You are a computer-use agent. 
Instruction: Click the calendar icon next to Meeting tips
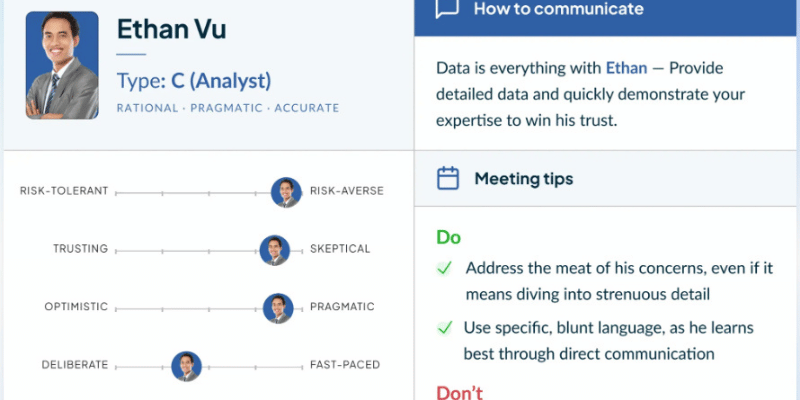pos(448,179)
